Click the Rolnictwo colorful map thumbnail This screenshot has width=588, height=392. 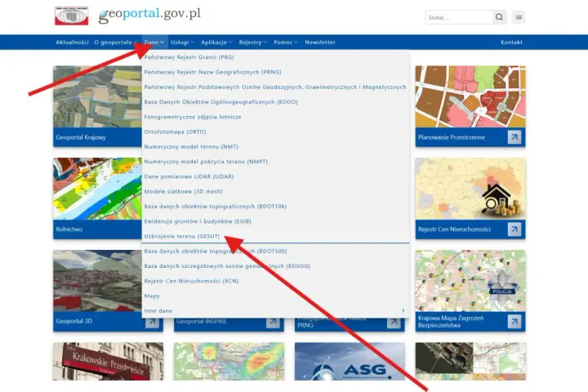coord(97,189)
